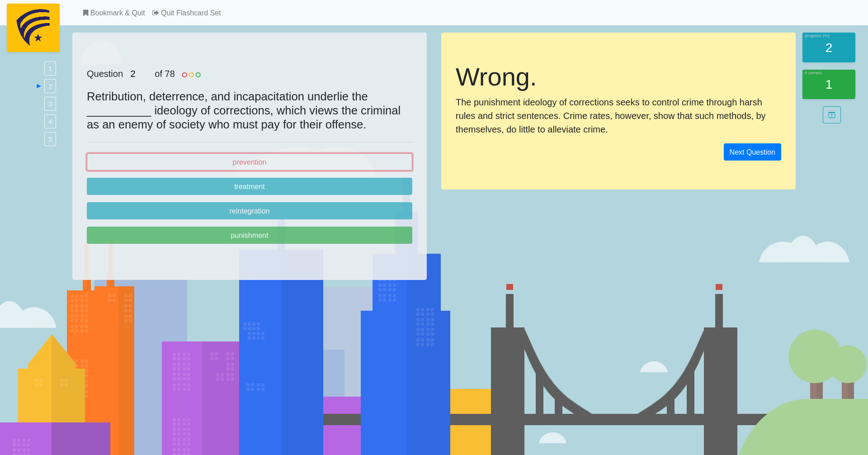Choose Quit Flashcard Set
The image size is (868, 455).
click(187, 13)
